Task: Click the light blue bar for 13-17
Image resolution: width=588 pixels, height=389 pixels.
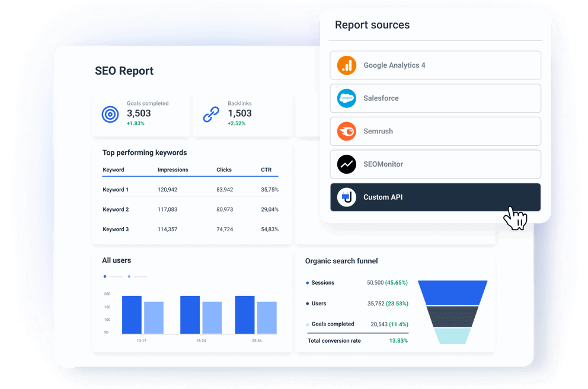Action: [x=154, y=318]
